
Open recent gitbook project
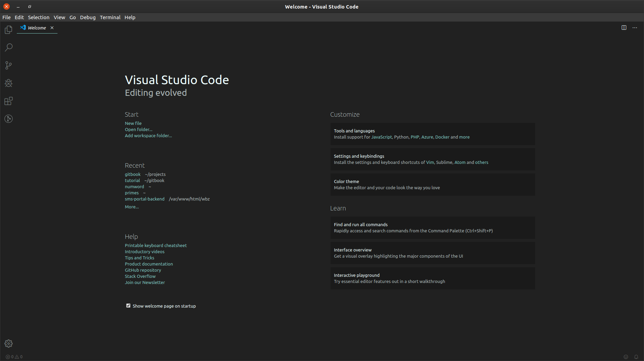coord(133,174)
